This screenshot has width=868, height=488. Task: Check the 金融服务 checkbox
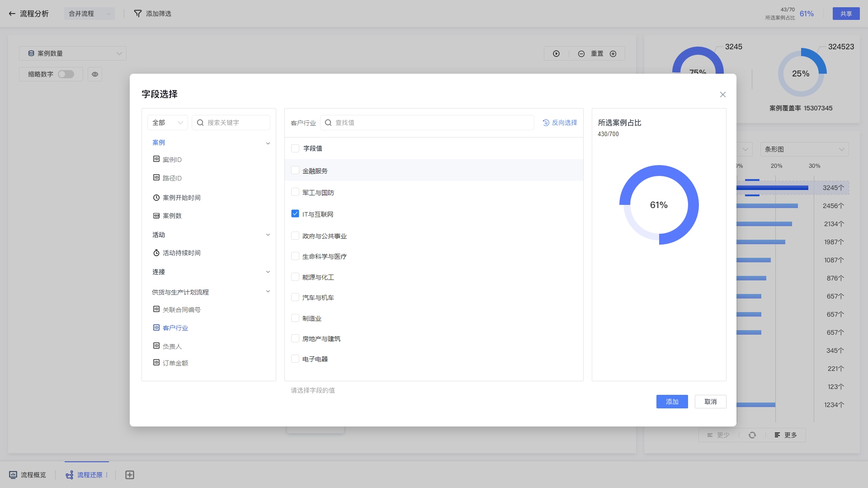[295, 171]
